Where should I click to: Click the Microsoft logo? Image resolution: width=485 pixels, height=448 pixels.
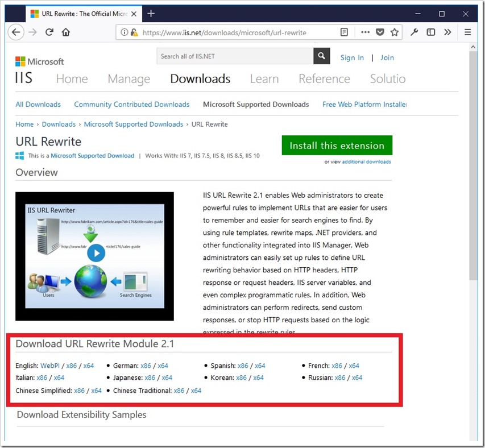click(x=40, y=61)
